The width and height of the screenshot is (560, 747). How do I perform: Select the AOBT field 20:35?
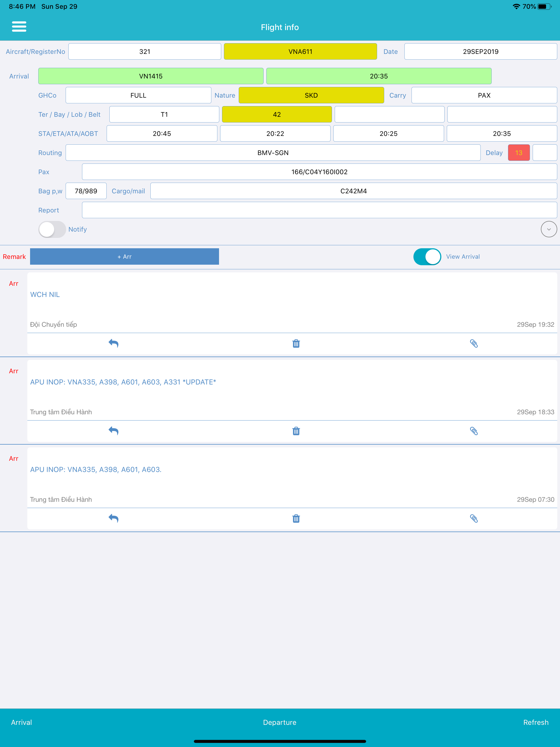(501, 133)
